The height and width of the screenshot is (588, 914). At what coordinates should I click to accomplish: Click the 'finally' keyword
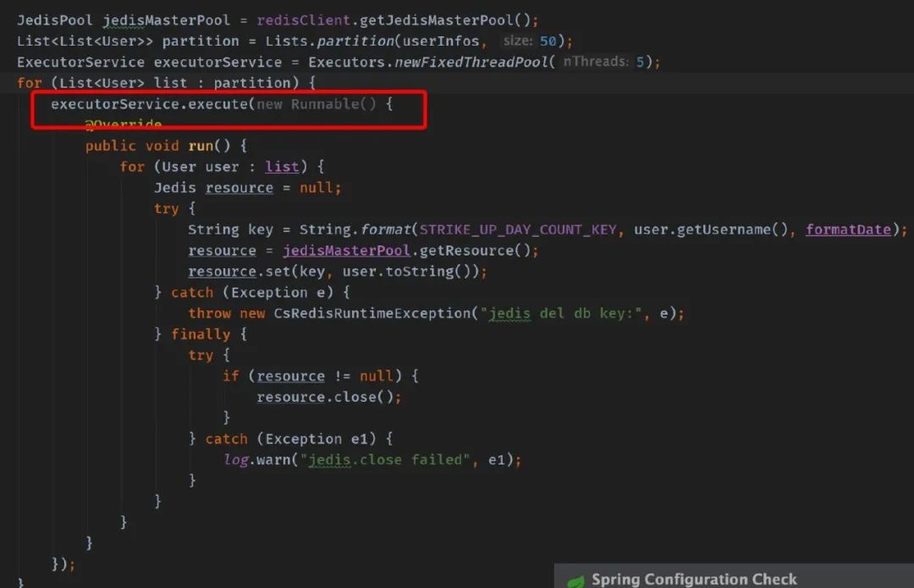pos(201,334)
